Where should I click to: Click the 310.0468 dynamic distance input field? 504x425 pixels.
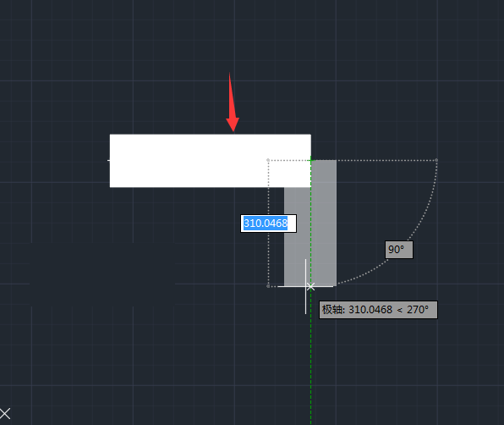268,224
